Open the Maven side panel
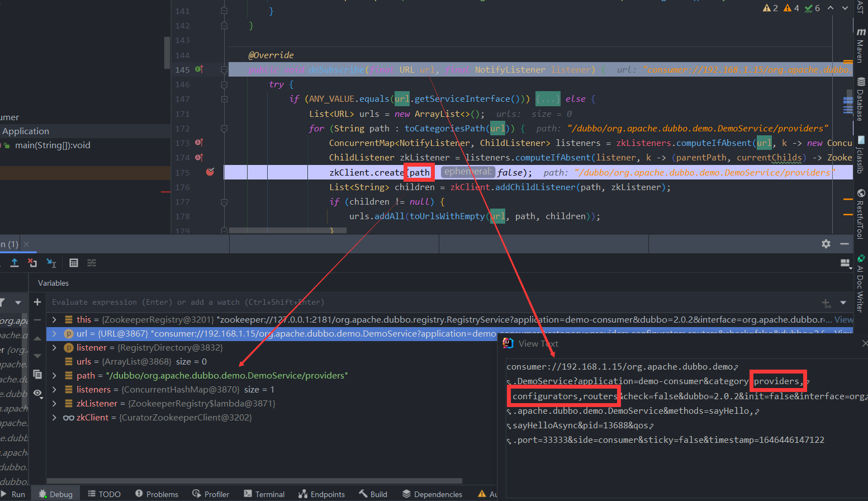868x501 pixels. (861, 45)
